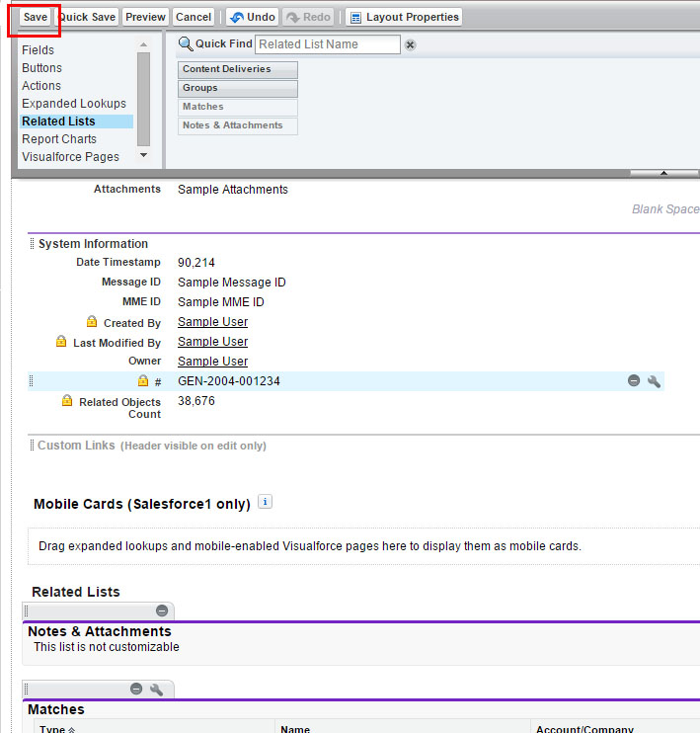Clear the Quick Find search box
The image size is (700, 733).
411,44
